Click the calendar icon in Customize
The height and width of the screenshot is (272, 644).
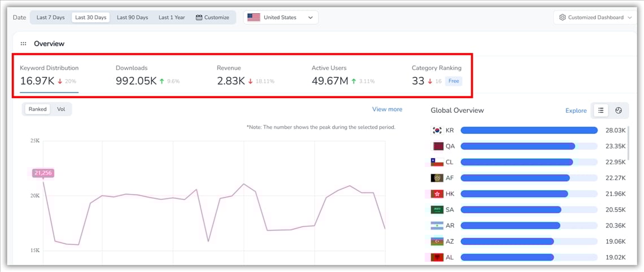199,17
